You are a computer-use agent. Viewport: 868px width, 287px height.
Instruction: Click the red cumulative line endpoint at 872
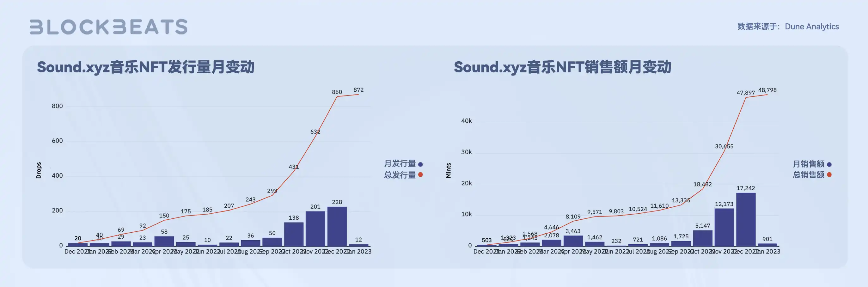[358, 95]
